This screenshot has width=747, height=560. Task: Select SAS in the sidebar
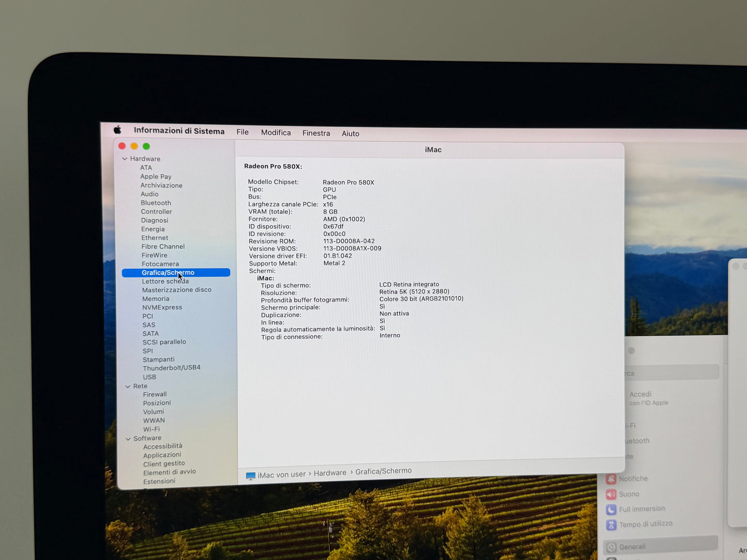pyautogui.click(x=149, y=325)
